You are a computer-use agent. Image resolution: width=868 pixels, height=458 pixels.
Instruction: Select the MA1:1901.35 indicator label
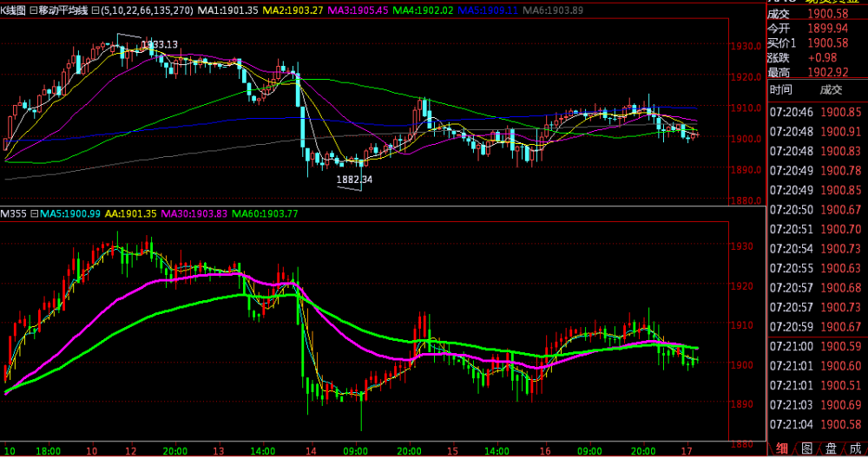point(225,11)
